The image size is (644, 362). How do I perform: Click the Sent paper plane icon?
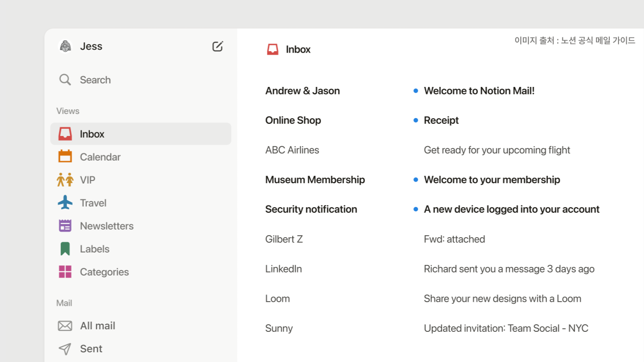65,349
